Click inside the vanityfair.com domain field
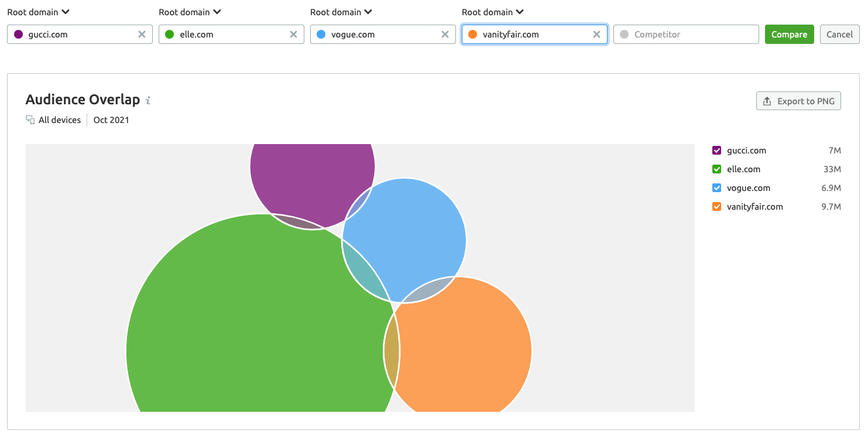The width and height of the screenshot is (868, 437). [x=534, y=35]
